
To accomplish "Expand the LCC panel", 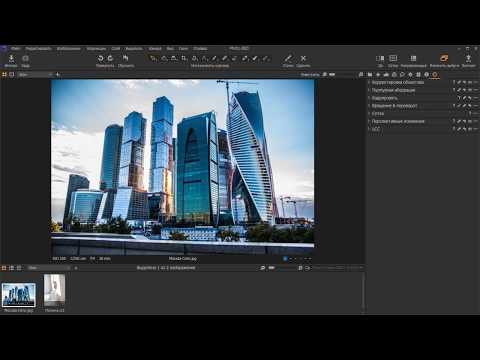I will pos(369,129).
